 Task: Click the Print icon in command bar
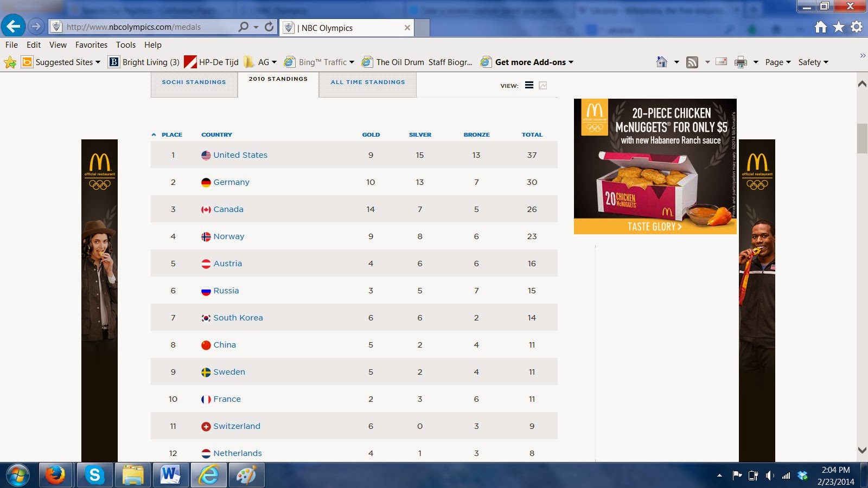[741, 62]
